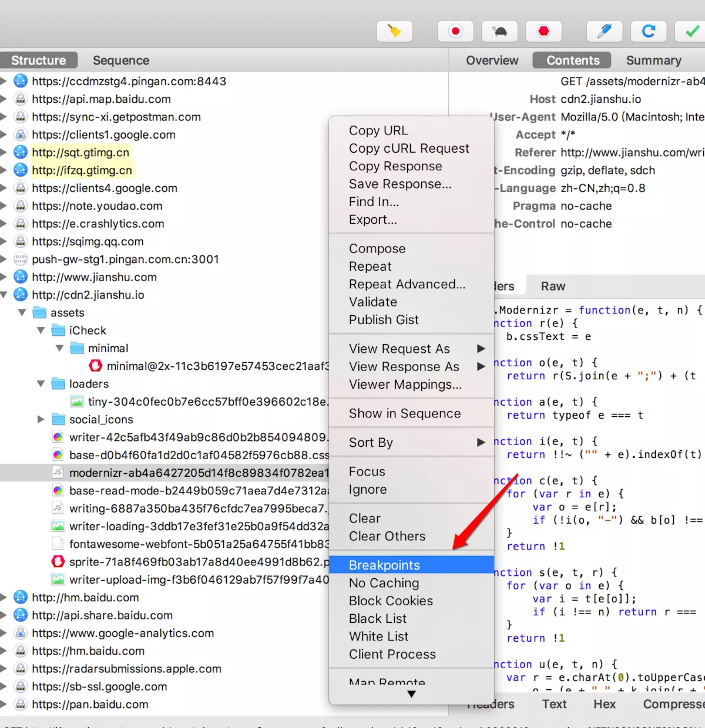The image size is (705, 728).
Task: Open View Request As submenu
Action: (411, 349)
